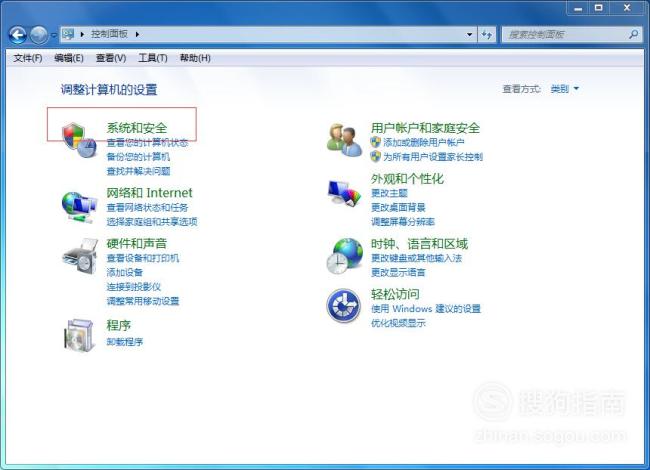
Task: Click the 更改显示语言 link
Action: 398,272
